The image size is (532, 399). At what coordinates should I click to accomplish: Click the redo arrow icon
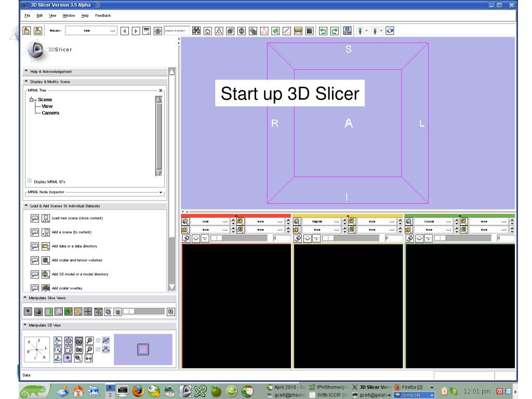point(335,31)
